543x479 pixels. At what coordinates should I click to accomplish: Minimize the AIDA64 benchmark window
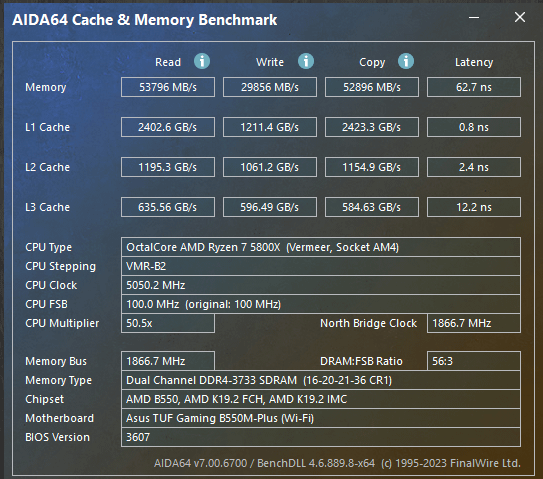[x=474, y=17]
